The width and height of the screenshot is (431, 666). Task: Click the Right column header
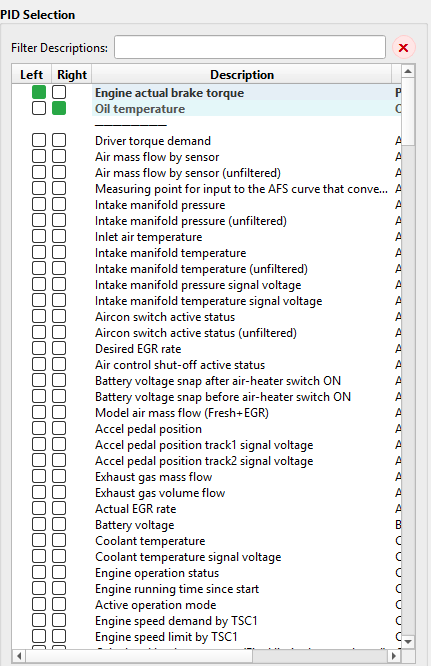pos(72,75)
